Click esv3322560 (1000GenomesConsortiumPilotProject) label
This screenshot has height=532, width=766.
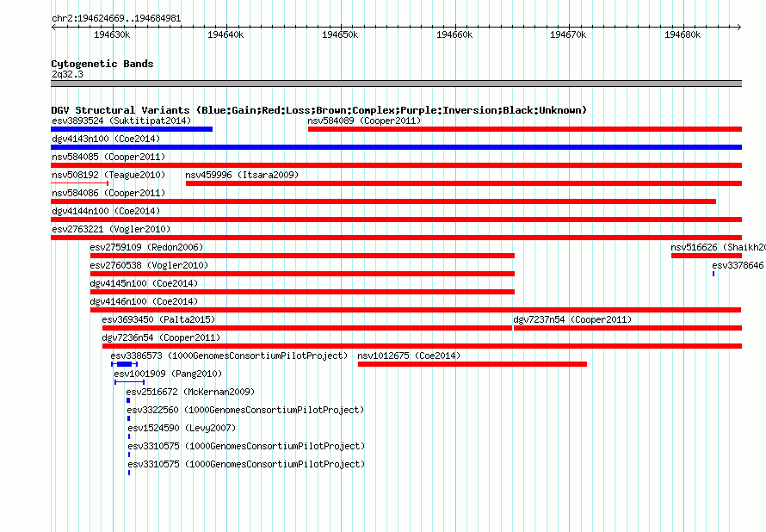(x=245, y=410)
